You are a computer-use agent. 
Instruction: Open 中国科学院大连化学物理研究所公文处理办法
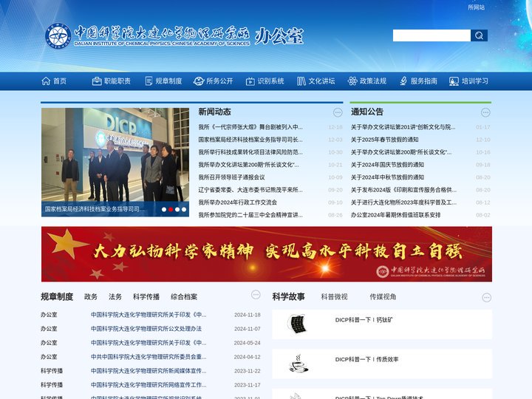146,329
